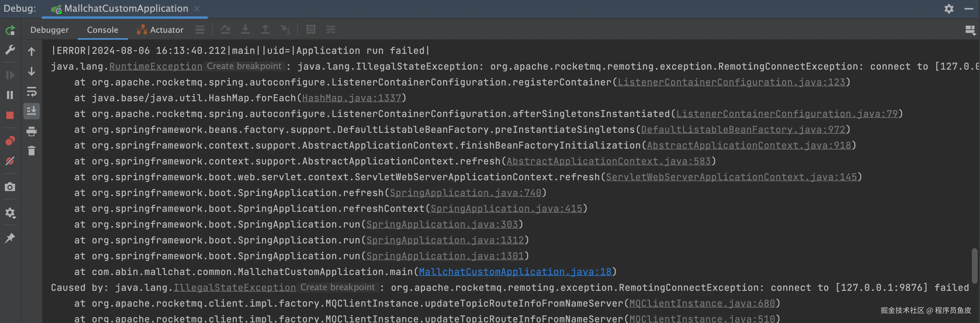Click the Rerun debug session icon
980x323 pixels.
coord(10,30)
